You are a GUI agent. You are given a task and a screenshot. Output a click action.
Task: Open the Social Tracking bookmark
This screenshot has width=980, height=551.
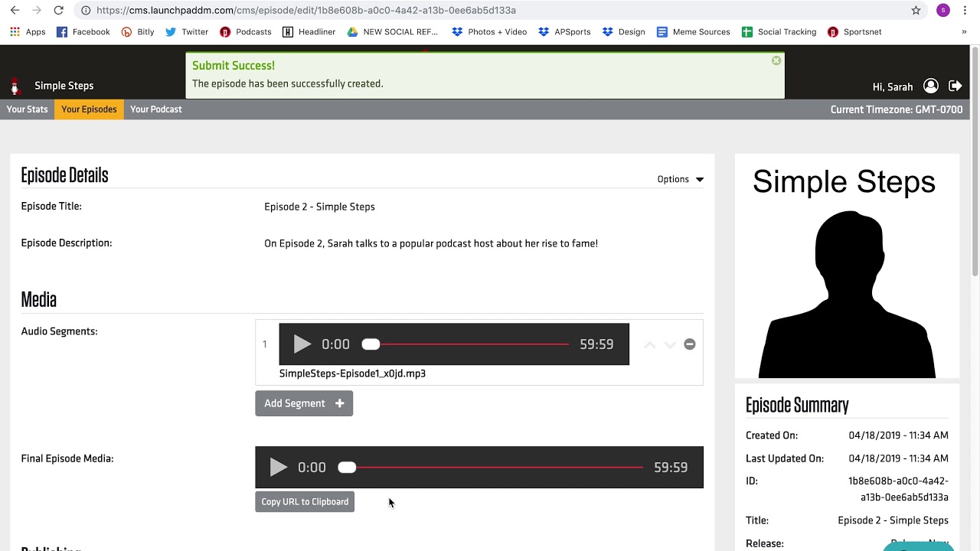click(779, 32)
